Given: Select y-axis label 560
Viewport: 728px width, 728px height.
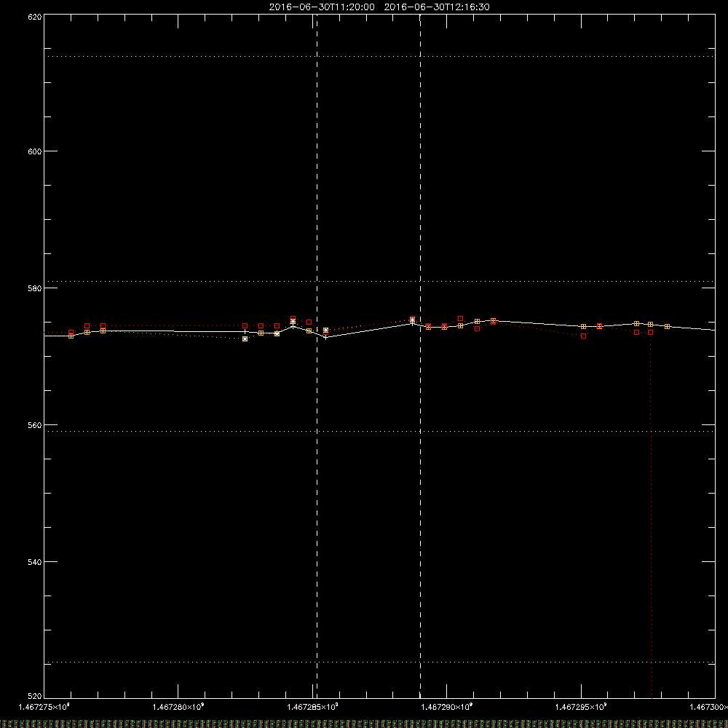Looking at the screenshot, I should pos(35,425).
